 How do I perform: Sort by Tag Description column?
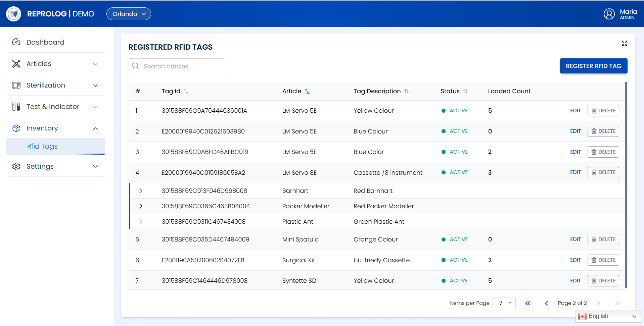pyautogui.click(x=406, y=91)
